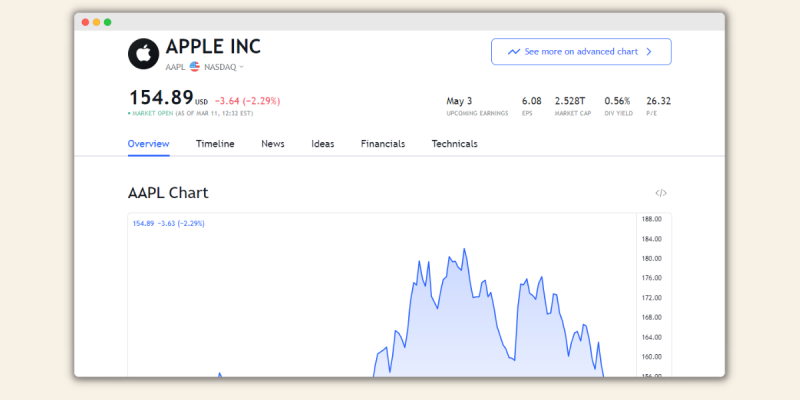This screenshot has height=400, width=800.
Task: Click the 172.00 price axis label
Action: [x=652, y=298]
